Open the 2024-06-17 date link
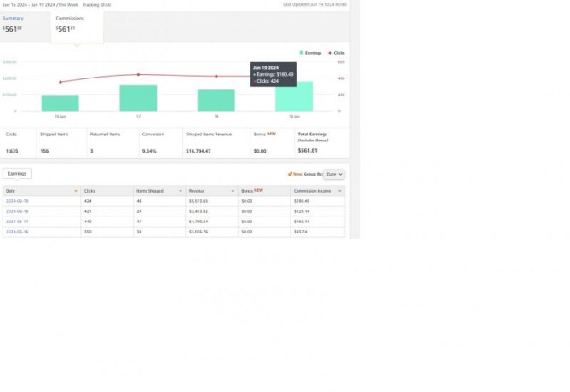 [17, 221]
